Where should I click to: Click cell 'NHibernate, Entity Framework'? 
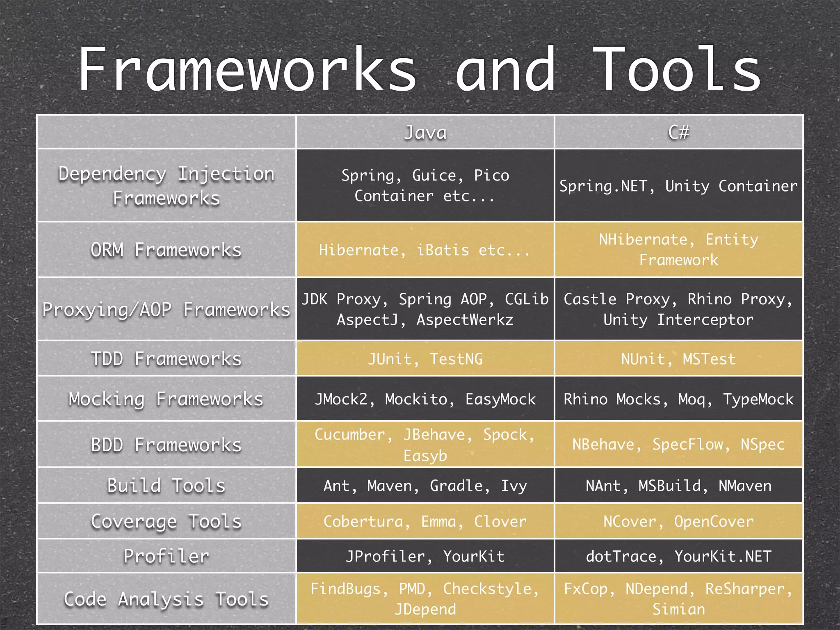679,250
